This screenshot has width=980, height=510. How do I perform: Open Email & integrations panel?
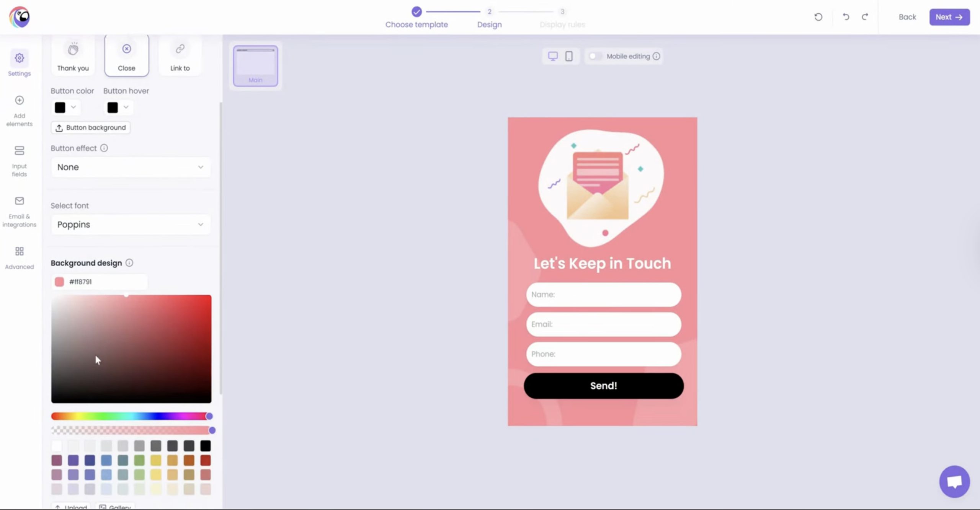[19, 211]
